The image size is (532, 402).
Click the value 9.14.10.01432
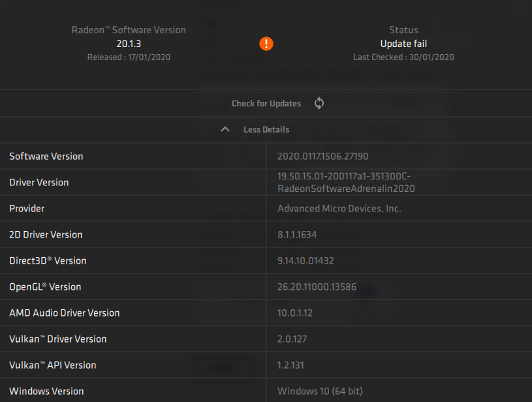pos(305,261)
